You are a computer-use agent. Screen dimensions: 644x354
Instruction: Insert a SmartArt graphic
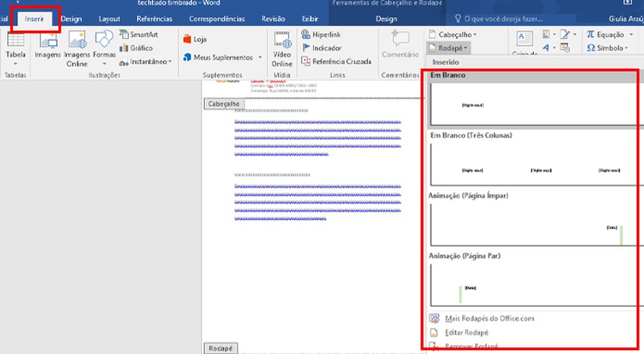139,35
